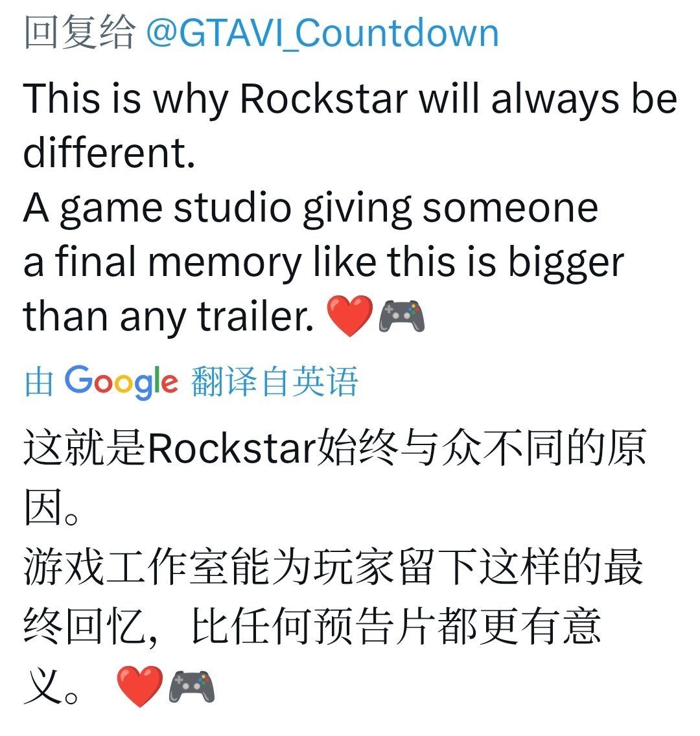Click "Rockstar" in the Chinese translation
The width and height of the screenshot is (700, 736).
(231, 449)
